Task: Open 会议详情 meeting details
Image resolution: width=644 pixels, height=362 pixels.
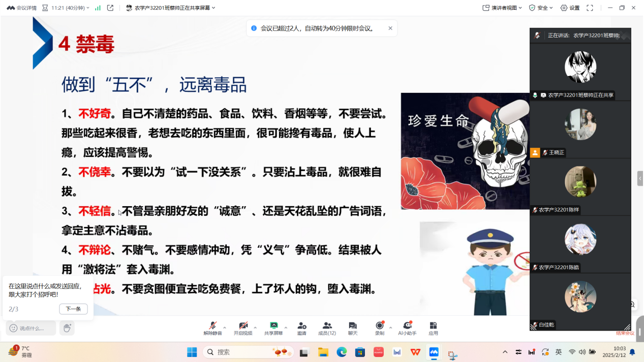Action: pyautogui.click(x=21, y=8)
